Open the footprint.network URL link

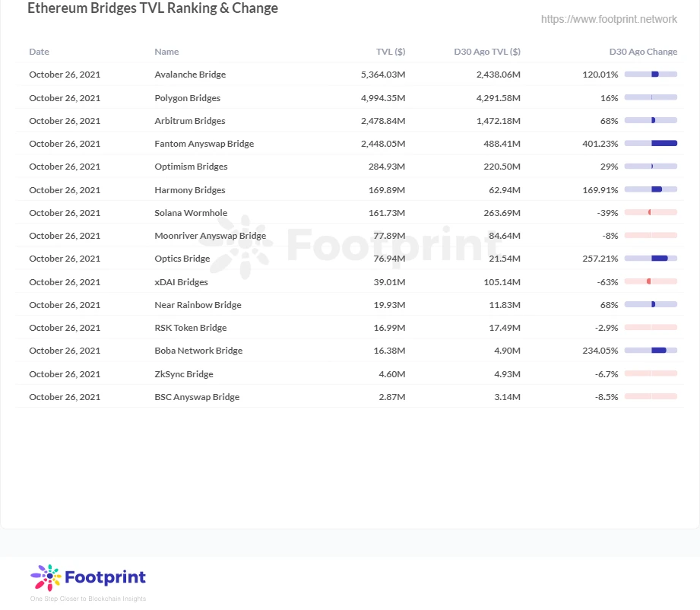609,19
